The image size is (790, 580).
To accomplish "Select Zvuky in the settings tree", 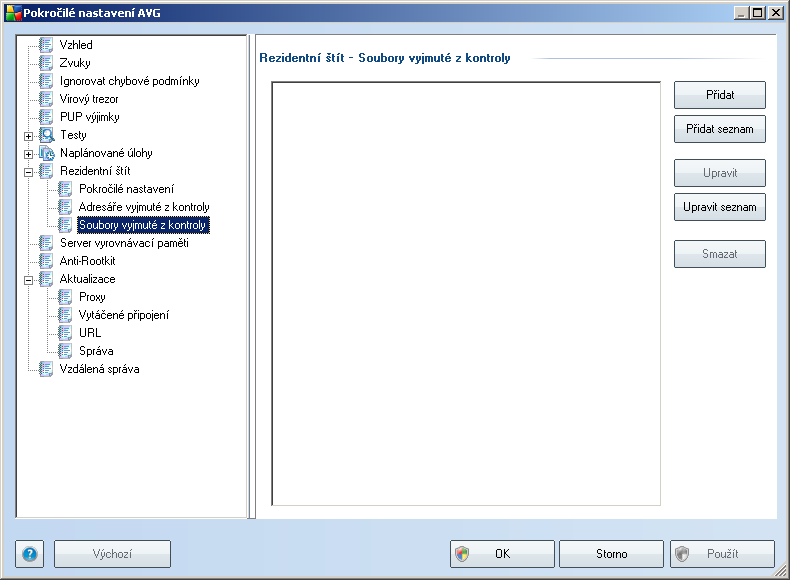I will 75,63.
